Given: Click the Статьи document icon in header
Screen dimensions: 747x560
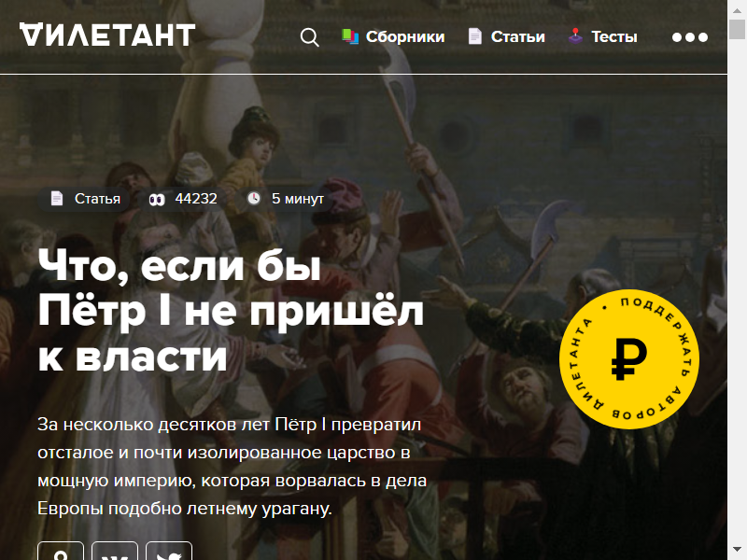Looking at the screenshot, I should pos(475,36).
